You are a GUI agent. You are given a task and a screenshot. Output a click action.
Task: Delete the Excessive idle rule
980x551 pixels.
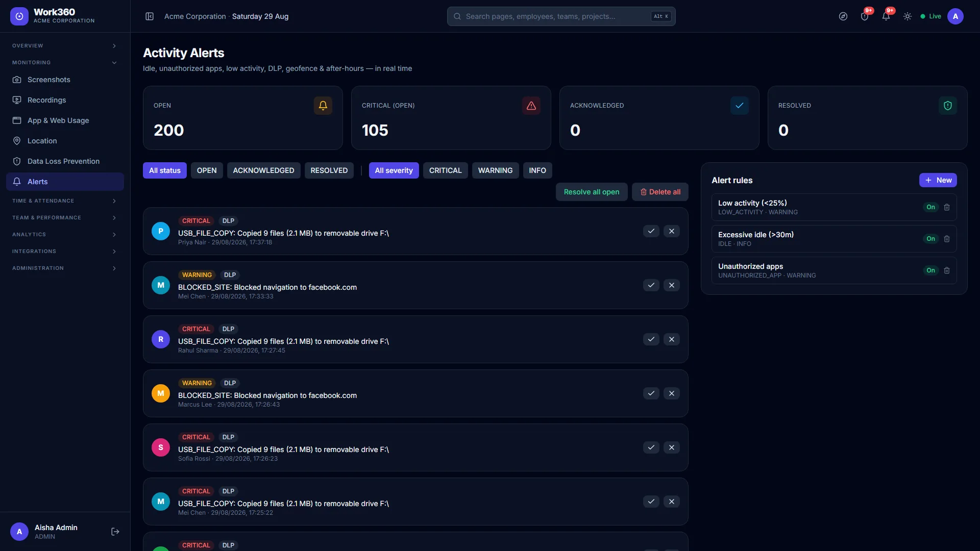(x=947, y=239)
